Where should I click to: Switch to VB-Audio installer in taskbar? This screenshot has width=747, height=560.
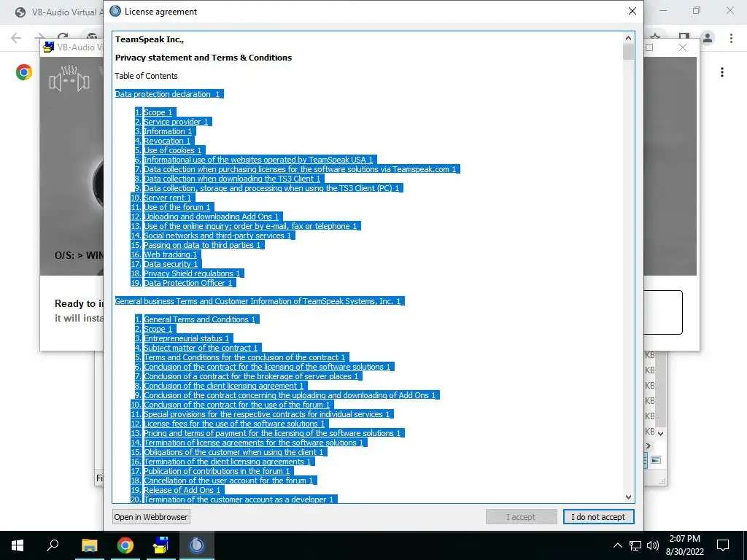(x=161, y=545)
